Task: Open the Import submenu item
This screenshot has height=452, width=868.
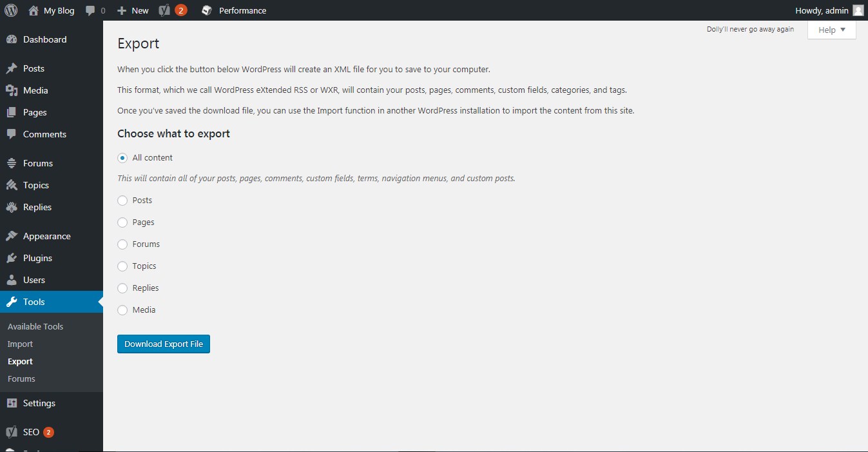Action: 20,344
